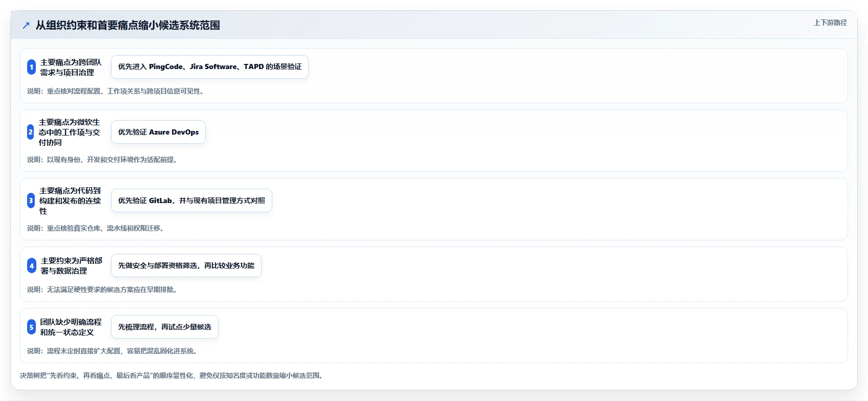
Task: Click note 重点核验真实仓库、流水线和权限迁移
Action: pos(97,228)
